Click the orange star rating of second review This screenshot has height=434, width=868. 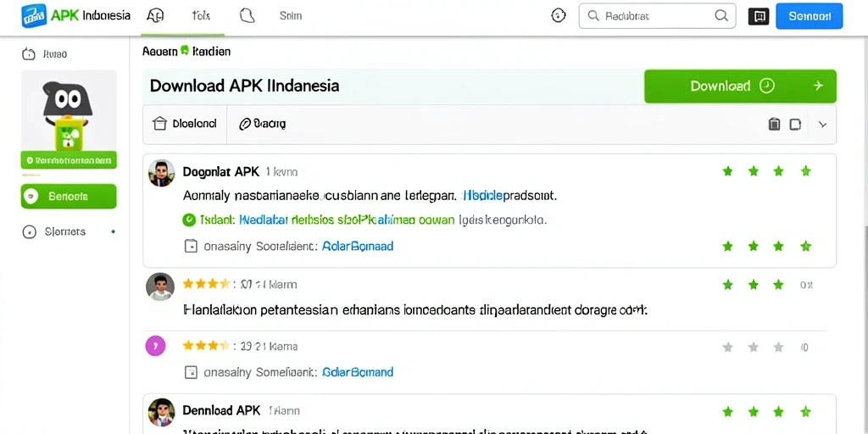[206, 284]
